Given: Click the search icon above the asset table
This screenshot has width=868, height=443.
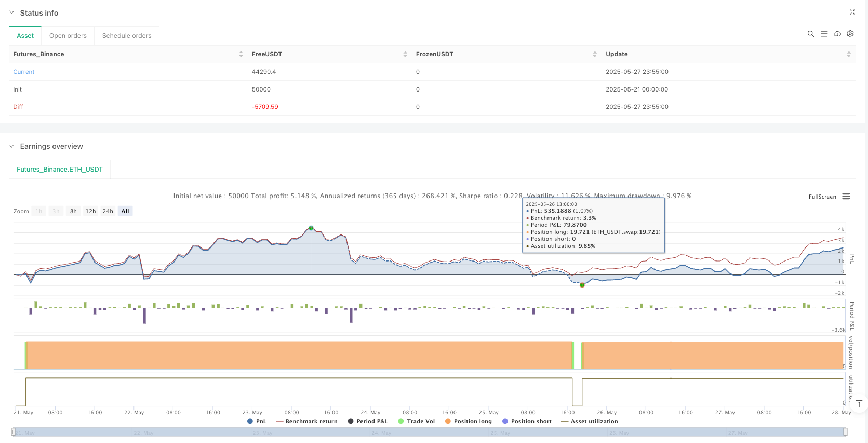Looking at the screenshot, I should [x=810, y=34].
